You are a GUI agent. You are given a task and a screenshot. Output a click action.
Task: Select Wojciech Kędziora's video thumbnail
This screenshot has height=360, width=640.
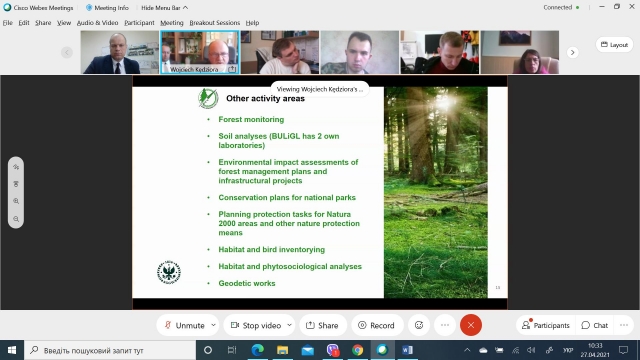[200, 52]
